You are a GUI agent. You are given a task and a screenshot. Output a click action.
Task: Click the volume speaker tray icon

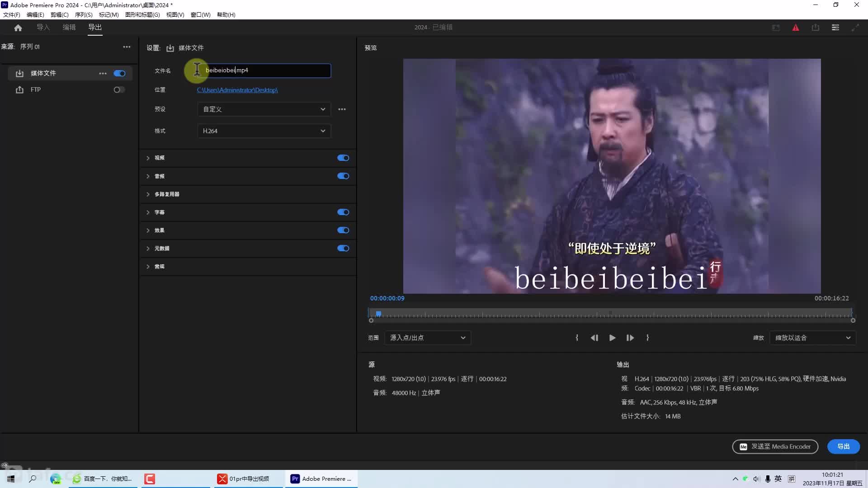click(x=756, y=479)
